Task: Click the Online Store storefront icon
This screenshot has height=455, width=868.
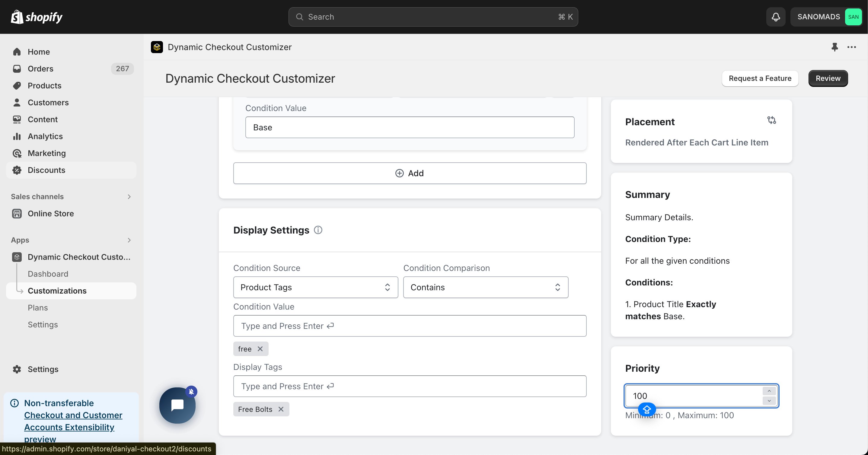Action: pos(17,214)
